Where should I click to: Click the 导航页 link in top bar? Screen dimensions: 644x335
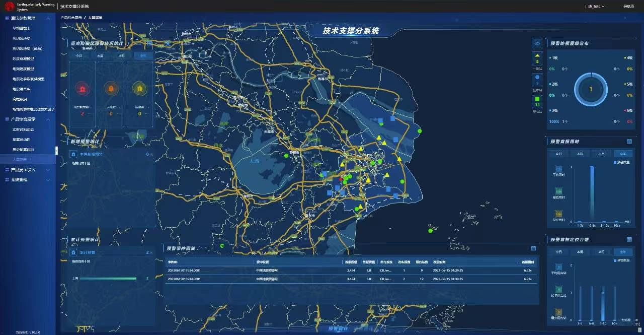[628, 7]
